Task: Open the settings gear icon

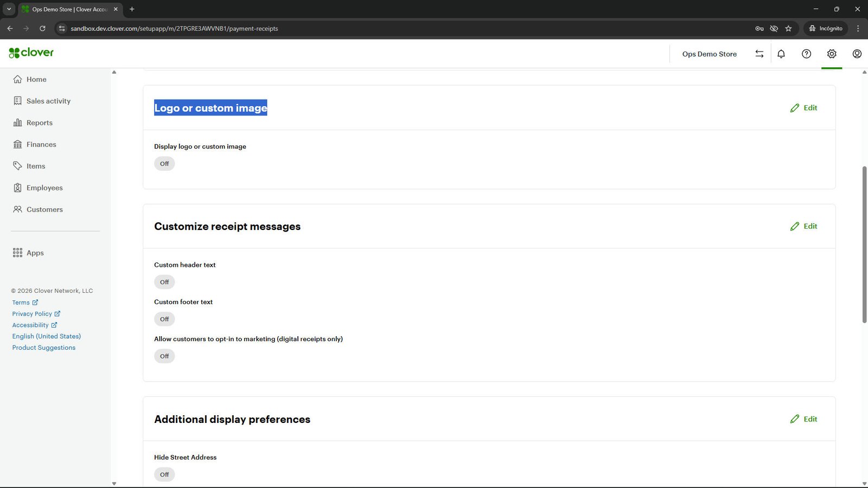Action: [832, 54]
